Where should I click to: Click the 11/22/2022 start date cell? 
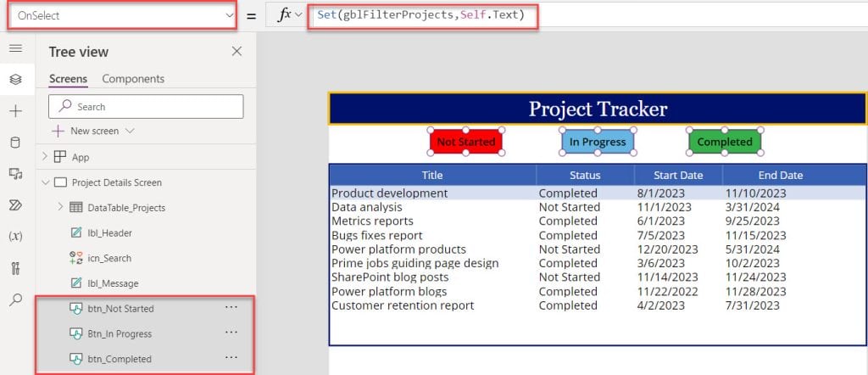[x=668, y=291]
